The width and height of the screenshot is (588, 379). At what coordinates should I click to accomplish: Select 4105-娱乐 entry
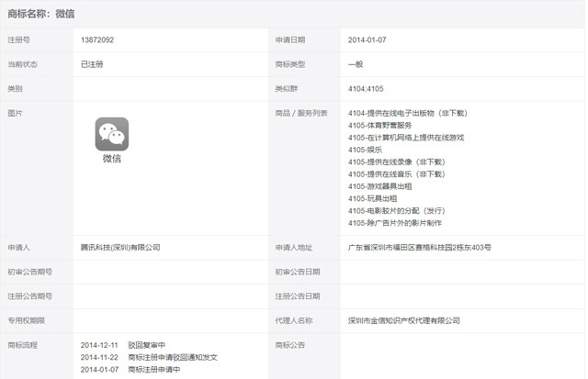[x=365, y=150]
